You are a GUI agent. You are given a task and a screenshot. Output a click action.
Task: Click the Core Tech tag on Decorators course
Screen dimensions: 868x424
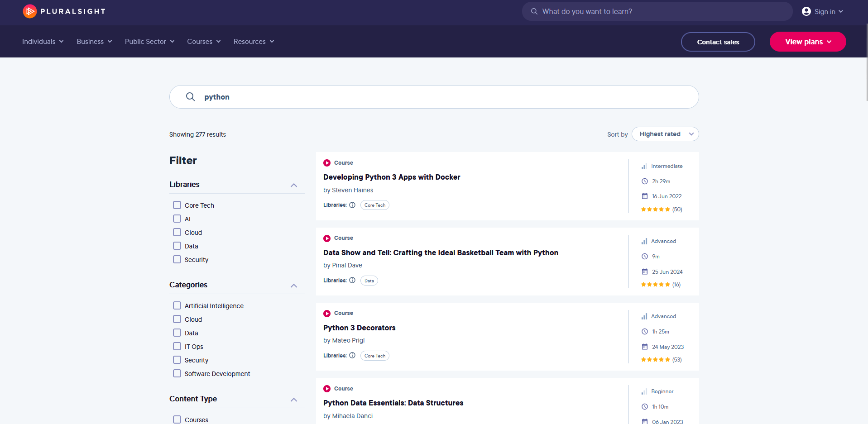pos(375,356)
